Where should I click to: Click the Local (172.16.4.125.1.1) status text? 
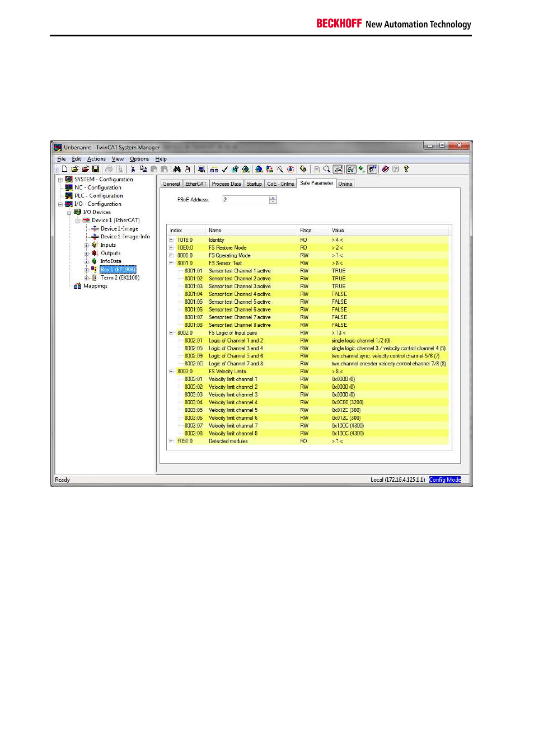[x=398, y=480]
